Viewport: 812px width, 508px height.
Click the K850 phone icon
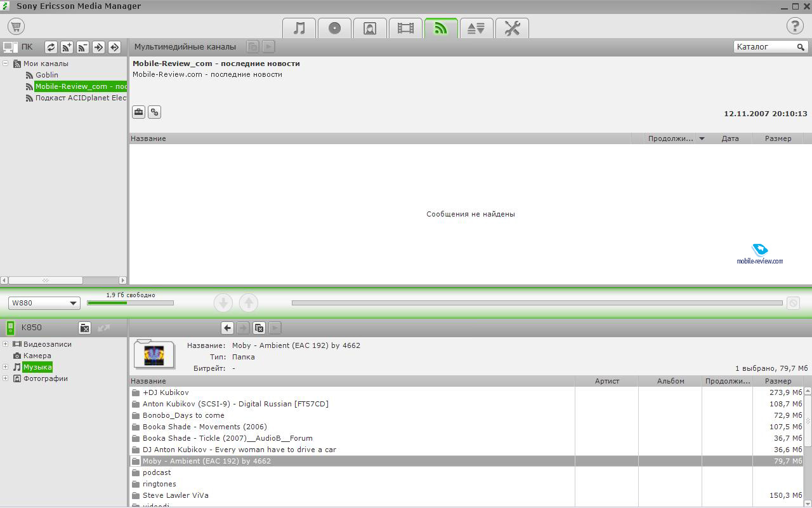10,328
